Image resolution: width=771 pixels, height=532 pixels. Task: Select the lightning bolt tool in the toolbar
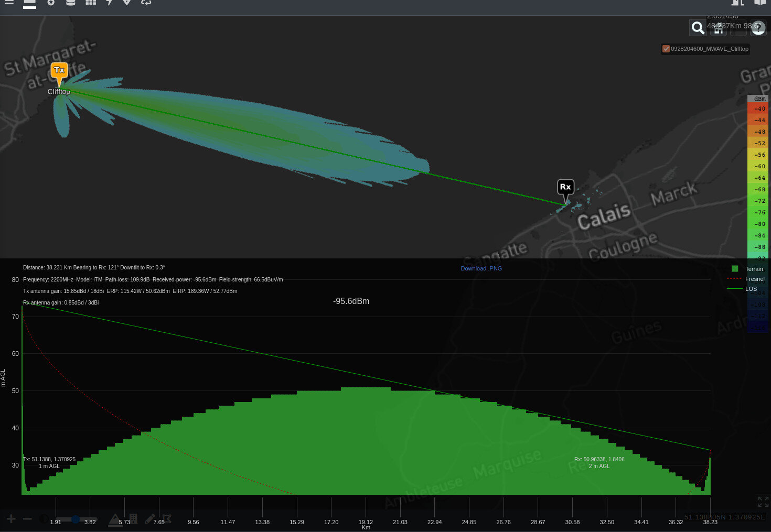click(109, 4)
